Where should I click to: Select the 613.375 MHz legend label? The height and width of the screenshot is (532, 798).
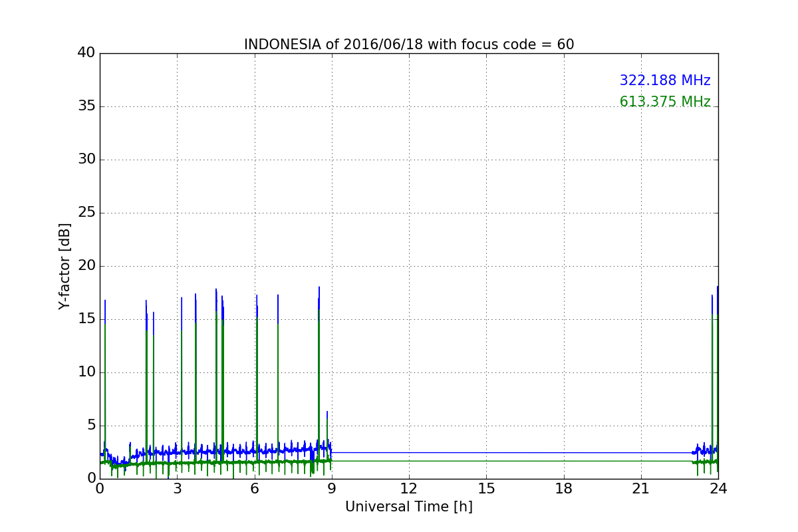coord(665,102)
